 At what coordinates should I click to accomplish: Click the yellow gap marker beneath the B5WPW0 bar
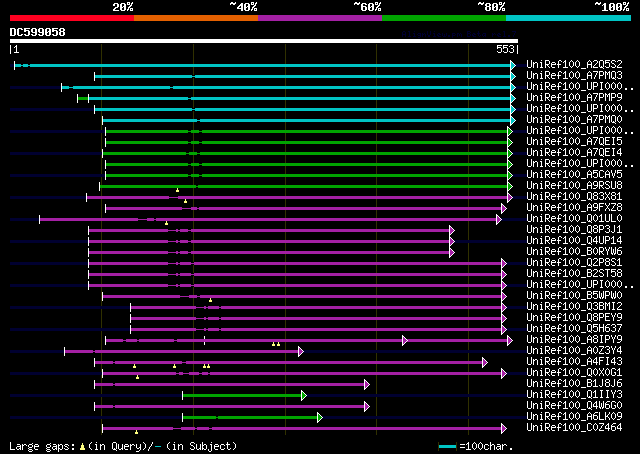[x=211, y=300]
